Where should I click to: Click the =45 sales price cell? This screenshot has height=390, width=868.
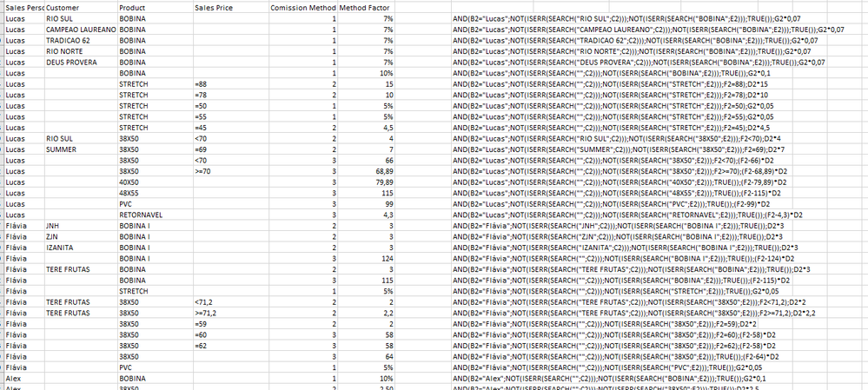point(231,128)
